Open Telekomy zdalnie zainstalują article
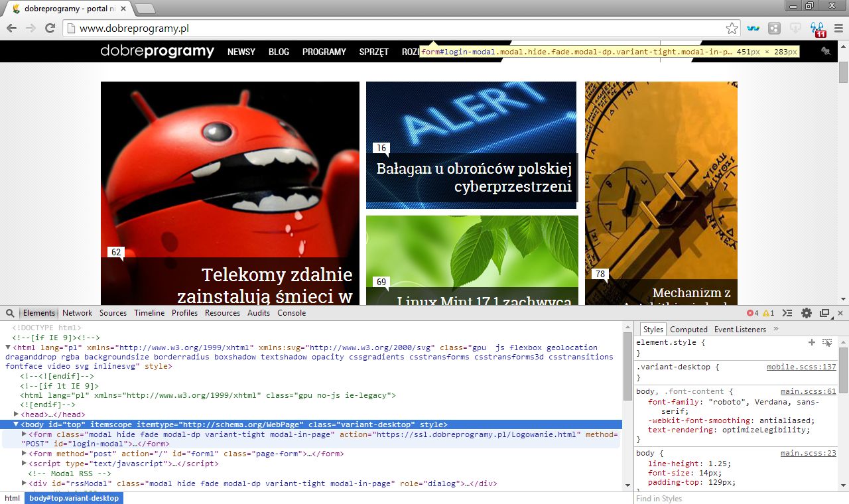The width and height of the screenshot is (849, 504). pos(265,284)
